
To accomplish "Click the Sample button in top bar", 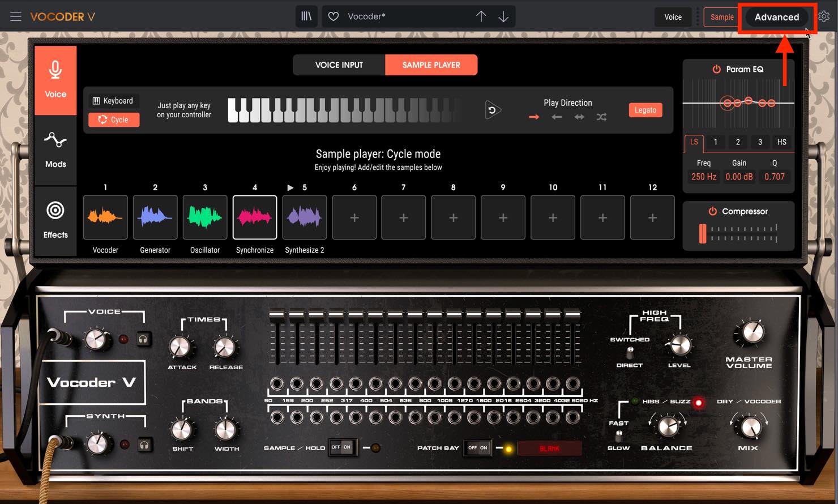I will coord(722,17).
